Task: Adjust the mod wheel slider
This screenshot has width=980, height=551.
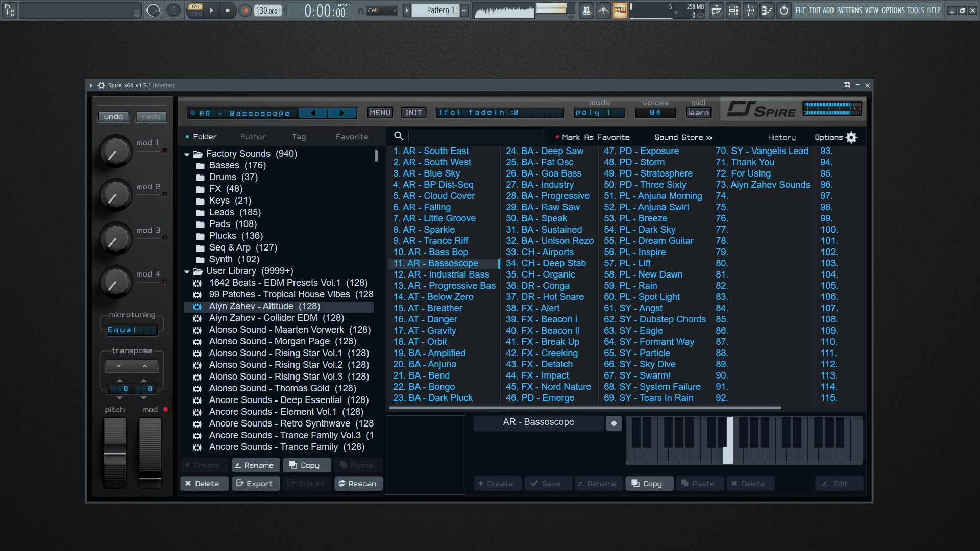Action: point(150,453)
